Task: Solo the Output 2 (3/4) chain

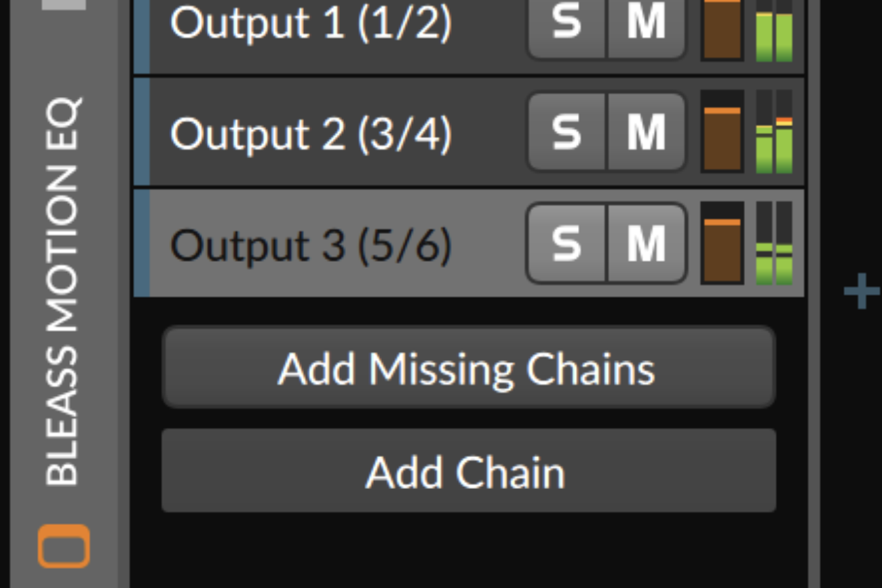Action: 567,132
